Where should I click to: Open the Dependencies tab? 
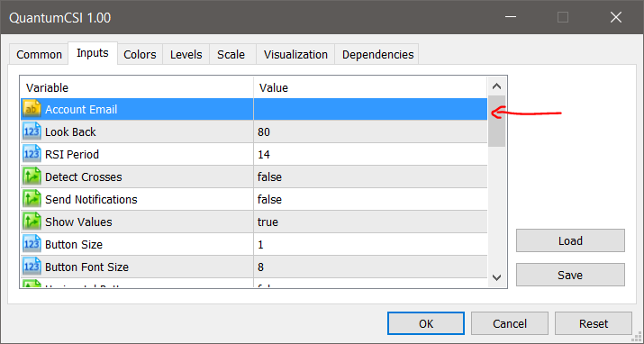click(x=377, y=55)
